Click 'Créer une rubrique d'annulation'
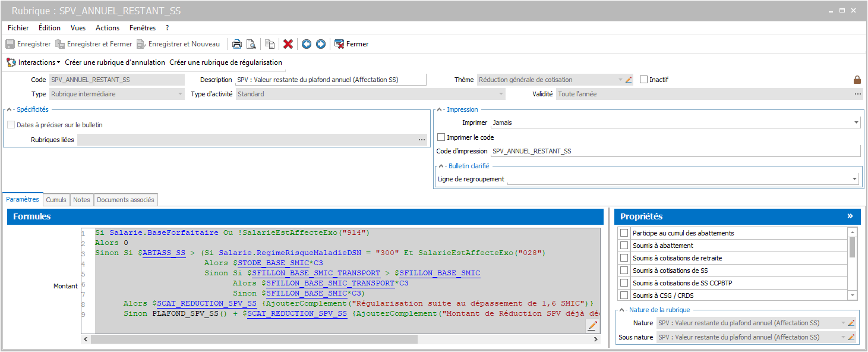Viewport: 868px width, 352px height. [115, 62]
